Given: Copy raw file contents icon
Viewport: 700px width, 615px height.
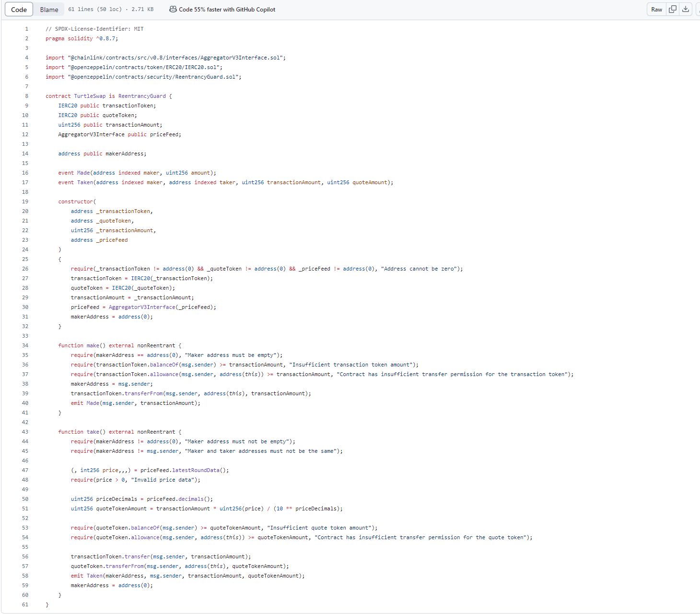Looking at the screenshot, I should click(673, 9).
